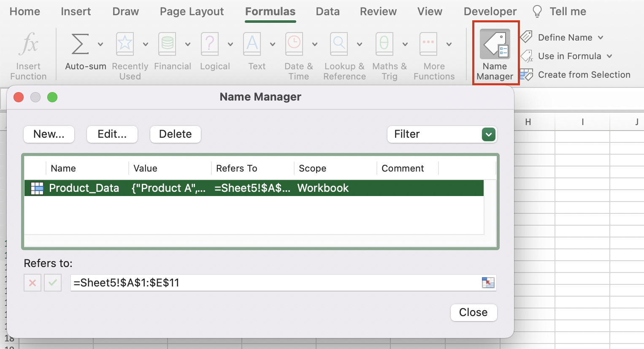Click the =Sheet5!$A$... Refers To cell

[252, 188]
